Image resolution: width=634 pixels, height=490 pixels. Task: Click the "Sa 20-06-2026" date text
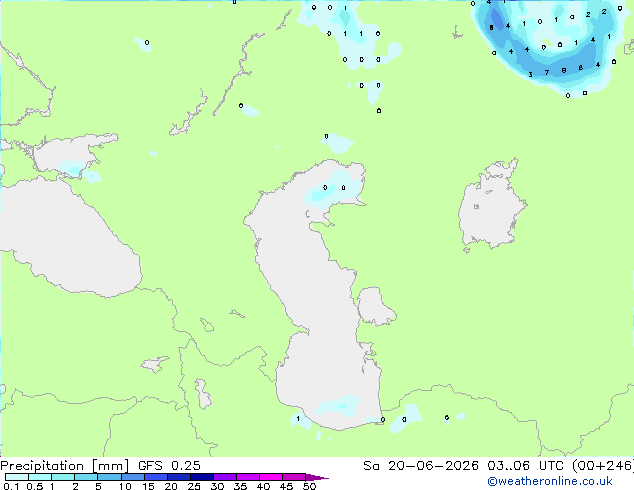(421, 466)
